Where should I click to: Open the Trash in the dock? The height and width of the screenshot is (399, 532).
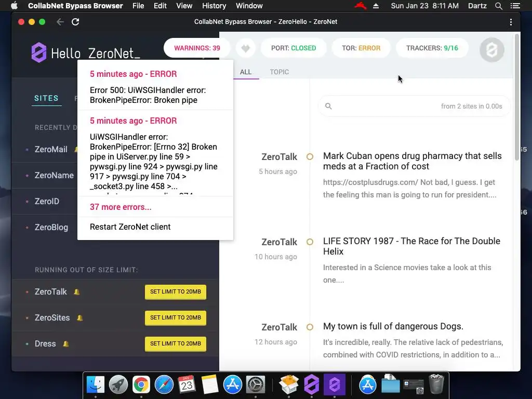click(436, 384)
